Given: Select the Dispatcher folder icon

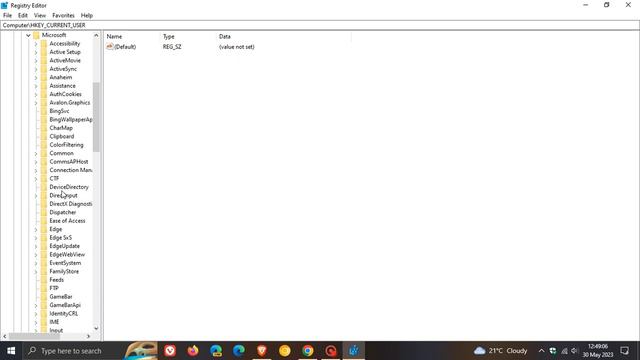Looking at the screenshot, I should (44, 212).
